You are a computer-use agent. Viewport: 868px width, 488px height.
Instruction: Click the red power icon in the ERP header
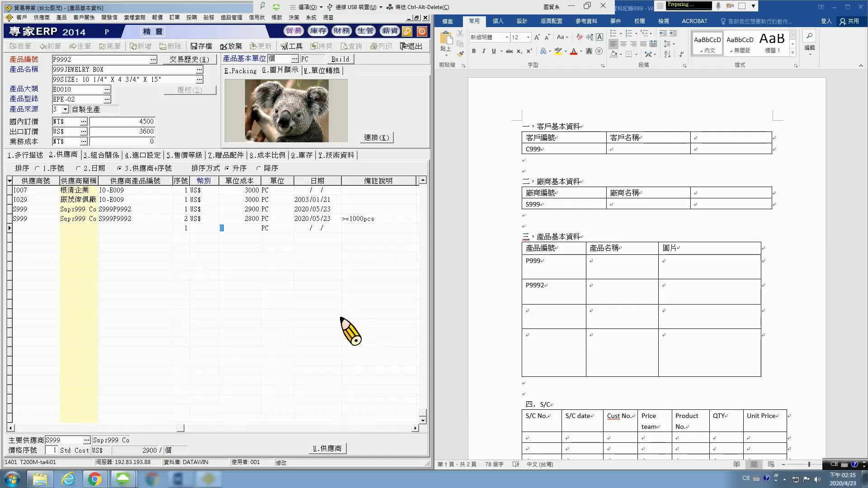[421, 31]
